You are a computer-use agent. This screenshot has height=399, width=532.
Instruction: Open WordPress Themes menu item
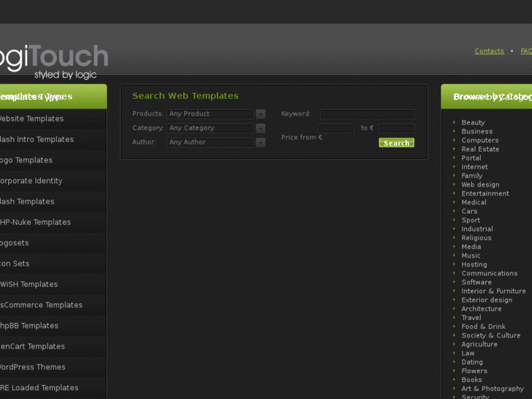pos(53,368)
